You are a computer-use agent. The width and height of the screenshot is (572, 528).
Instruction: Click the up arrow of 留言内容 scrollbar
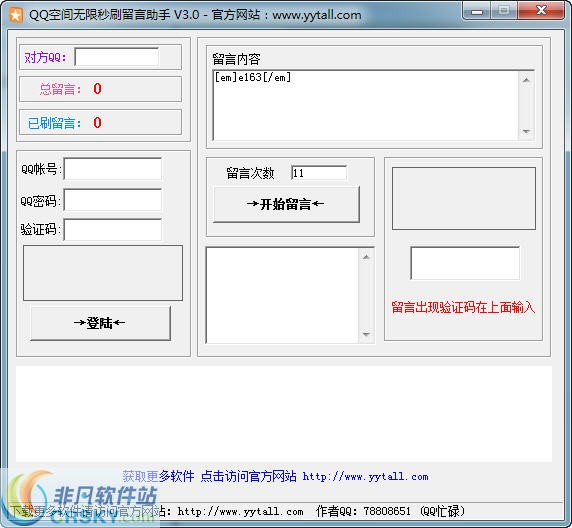point(526,80)
